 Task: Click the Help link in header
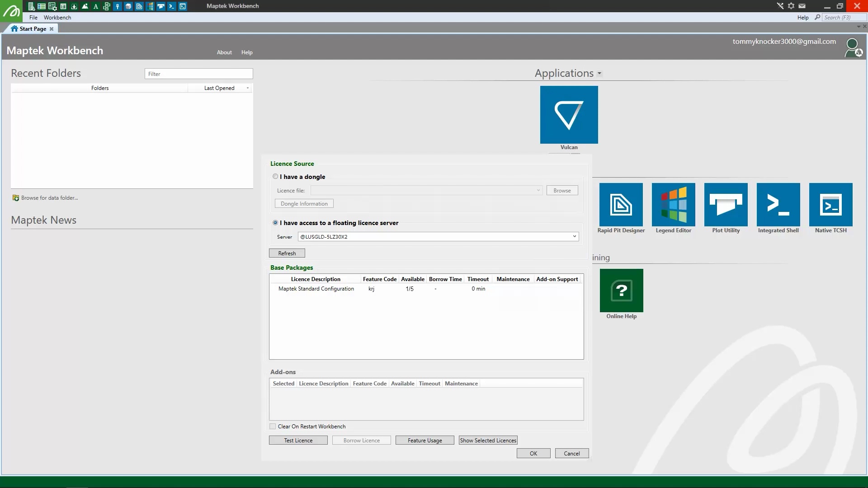point(247,52)
